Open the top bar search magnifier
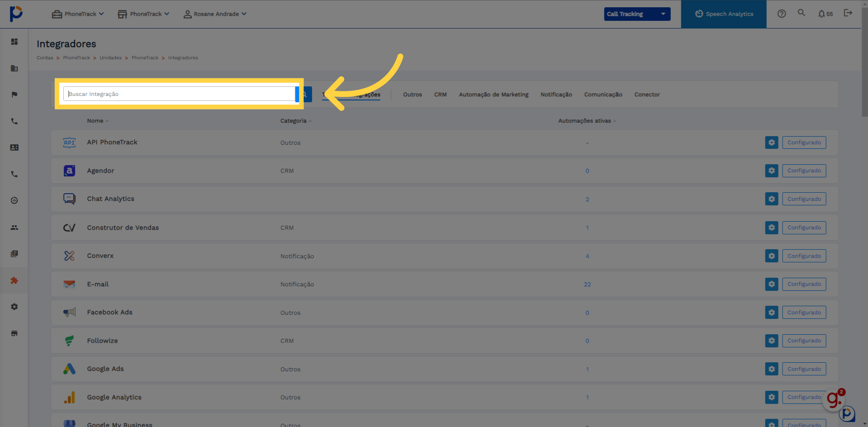868x427 pixels. pos(801,13)
